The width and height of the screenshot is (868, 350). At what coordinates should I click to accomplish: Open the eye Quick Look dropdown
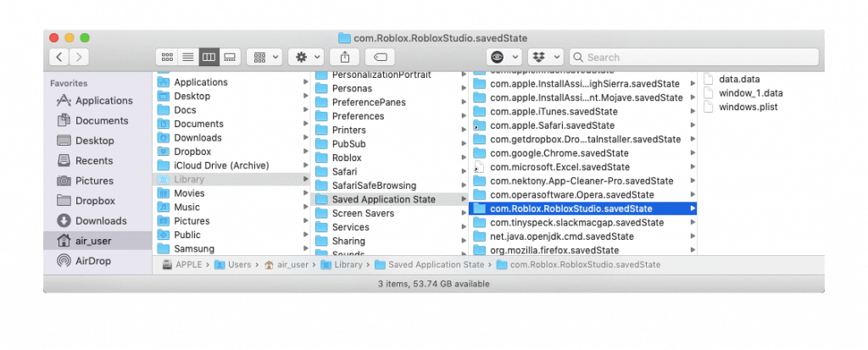point(504,57)
